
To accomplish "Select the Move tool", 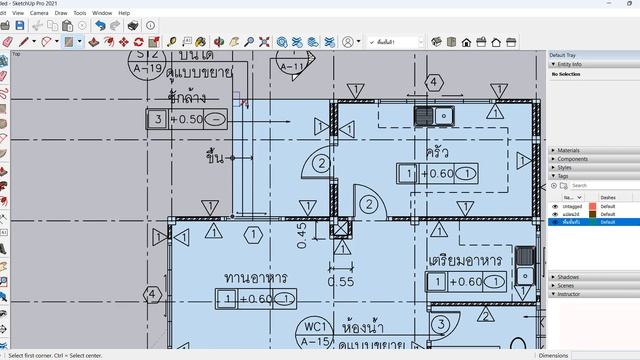I will 124,42.
